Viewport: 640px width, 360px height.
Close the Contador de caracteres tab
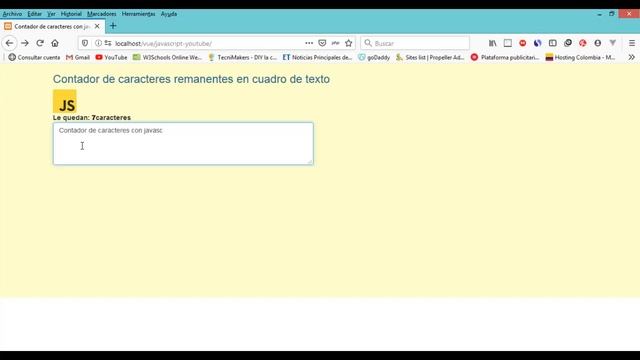[97, 26]
